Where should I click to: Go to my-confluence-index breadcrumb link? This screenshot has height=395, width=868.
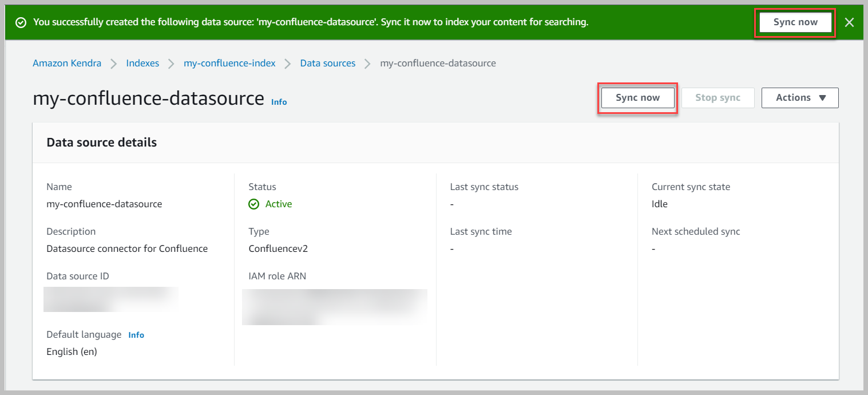(x=229, y=63)
